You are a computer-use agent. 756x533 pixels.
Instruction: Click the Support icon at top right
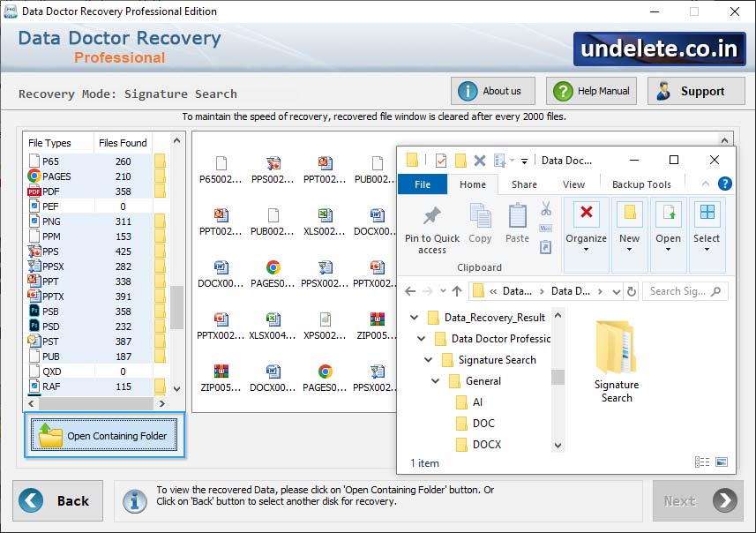[x=664, y=90]
